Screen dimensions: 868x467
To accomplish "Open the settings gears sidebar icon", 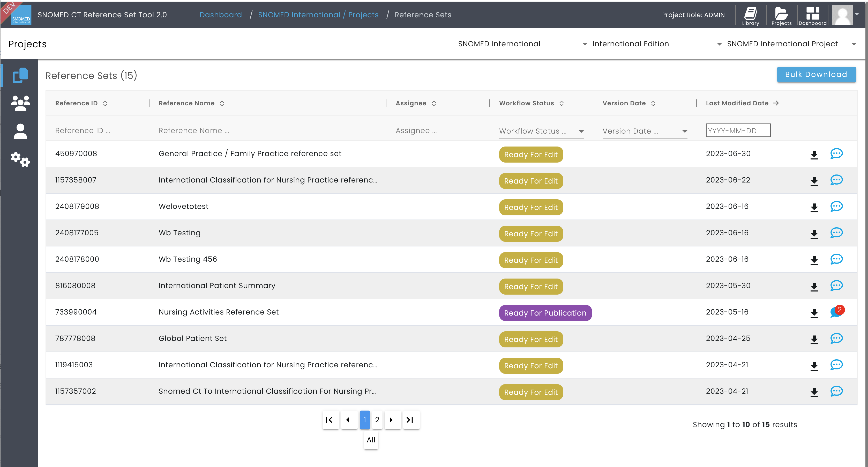I will (20, 159).
